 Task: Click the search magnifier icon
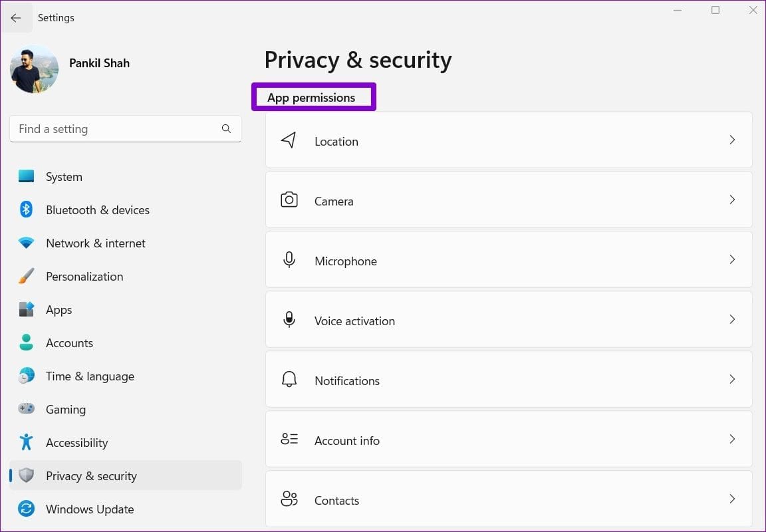coord(226,128)
